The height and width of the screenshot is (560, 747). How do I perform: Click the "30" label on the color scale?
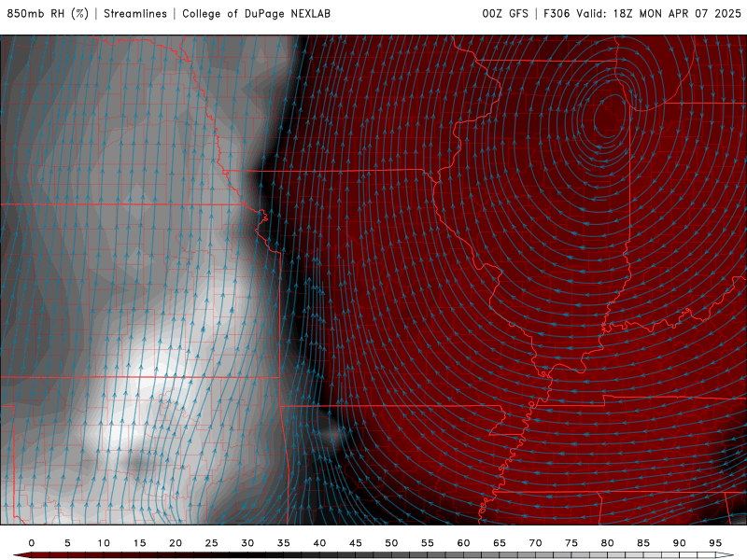coord(247,543)
